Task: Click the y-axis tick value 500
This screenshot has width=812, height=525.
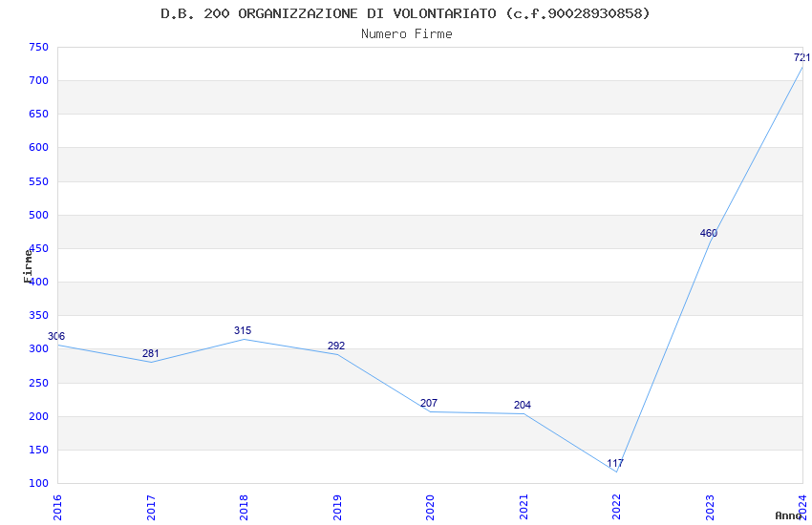Action: pos(39,215)
